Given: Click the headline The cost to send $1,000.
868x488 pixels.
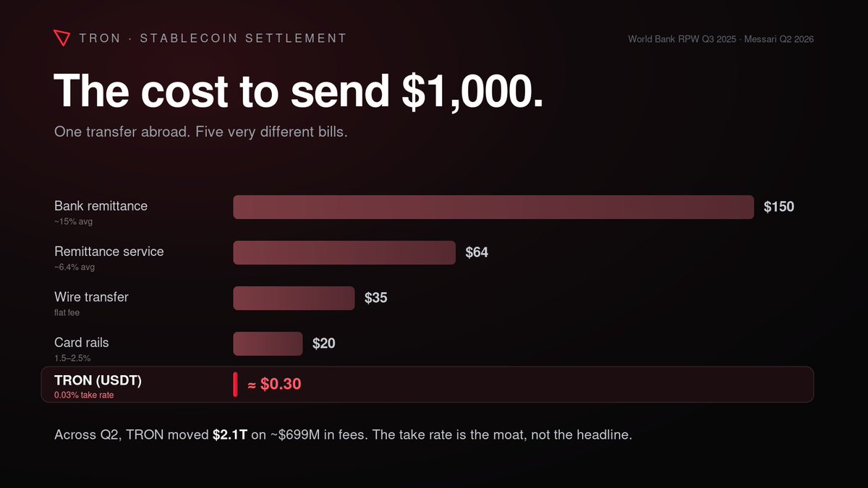Looking at the screenshot, I should click(x=299, y=91).
